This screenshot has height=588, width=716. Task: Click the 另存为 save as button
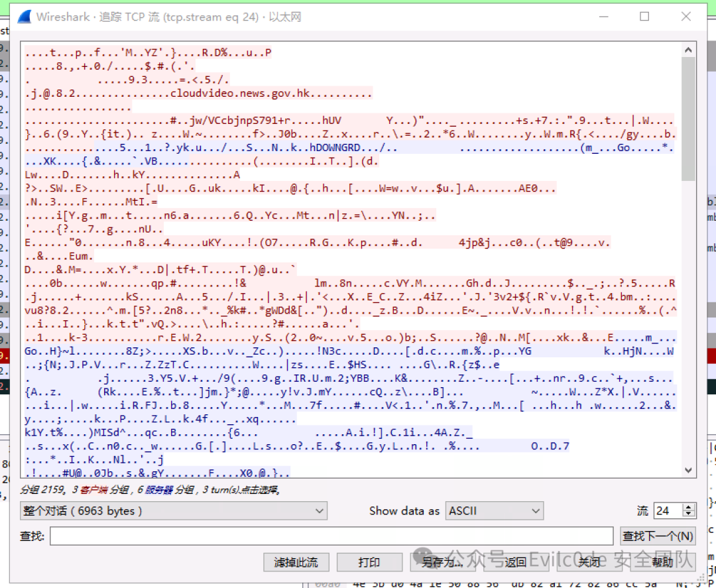coord(442,562)
